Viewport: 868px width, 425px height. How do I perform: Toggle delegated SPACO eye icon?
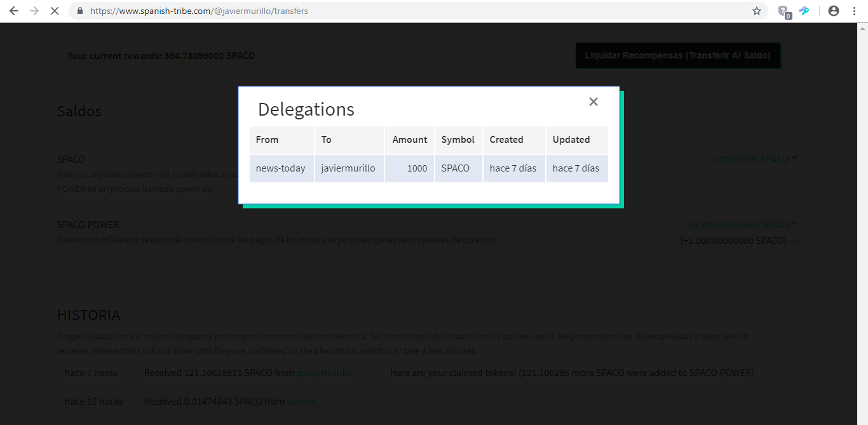(795, 241)
